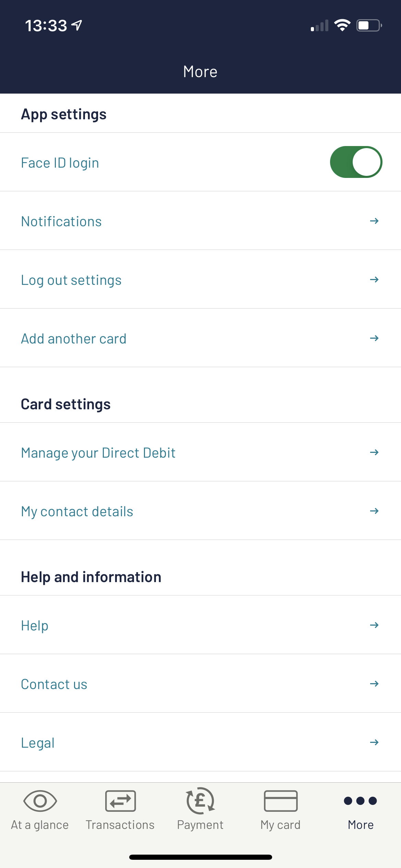This screenshot has height=868, width=401.
Task: Open the Help link
Action: pyautogui.click(x=35, y=625)
